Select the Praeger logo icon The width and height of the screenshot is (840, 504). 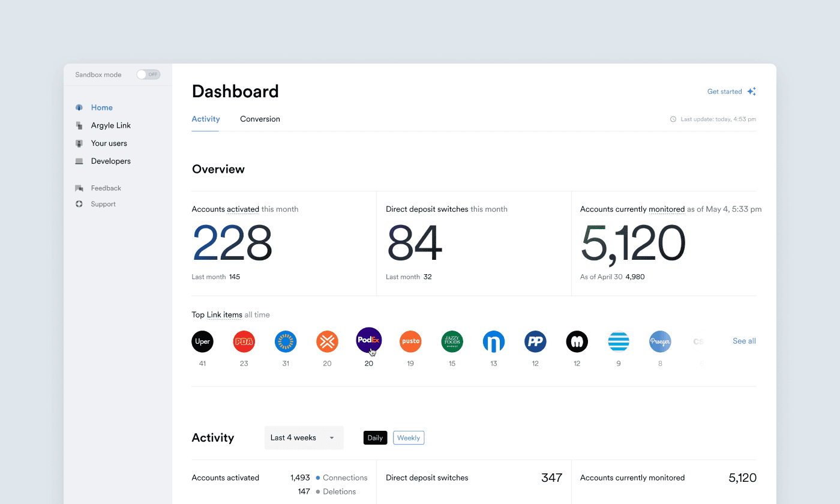pyautogui.click(x=660, y=341)
